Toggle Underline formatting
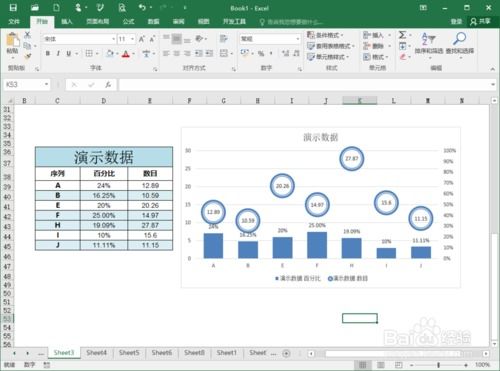The height and width of the screenshot is (371, 500). pos(69,53)
